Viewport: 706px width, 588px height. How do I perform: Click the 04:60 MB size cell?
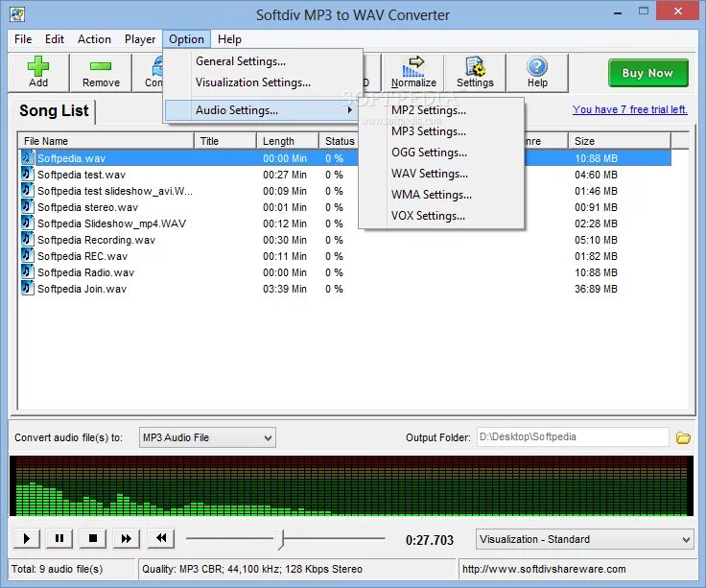click(596, 175)
